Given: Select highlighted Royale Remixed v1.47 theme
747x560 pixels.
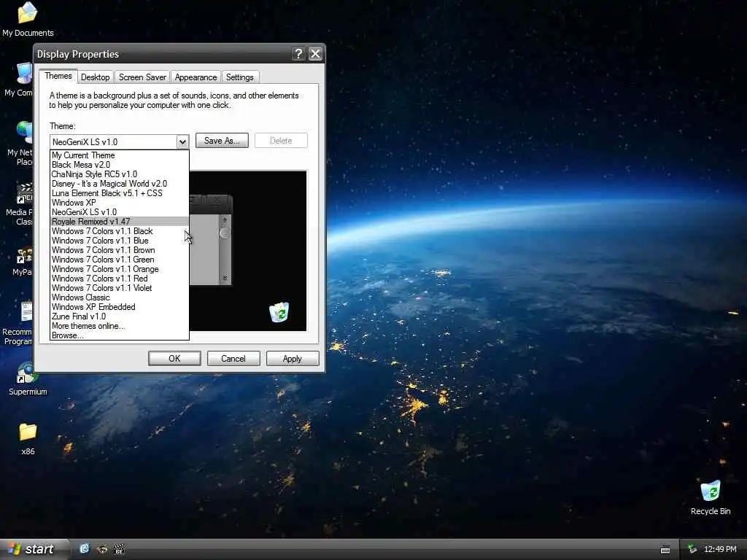Looking at the screenshot, I should [x=120, y=222].
